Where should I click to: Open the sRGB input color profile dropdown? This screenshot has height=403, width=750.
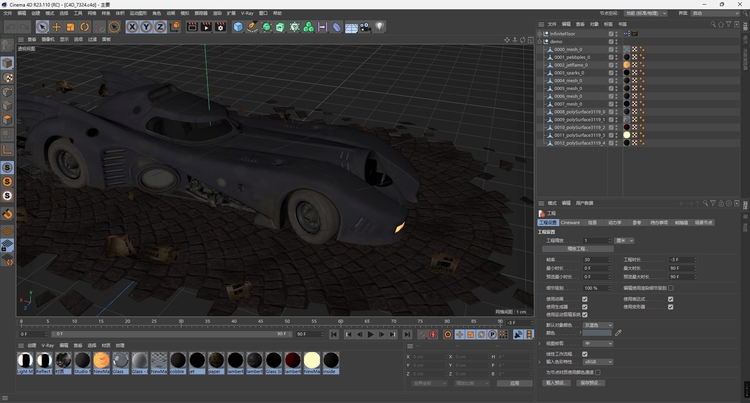coord(597,362)
